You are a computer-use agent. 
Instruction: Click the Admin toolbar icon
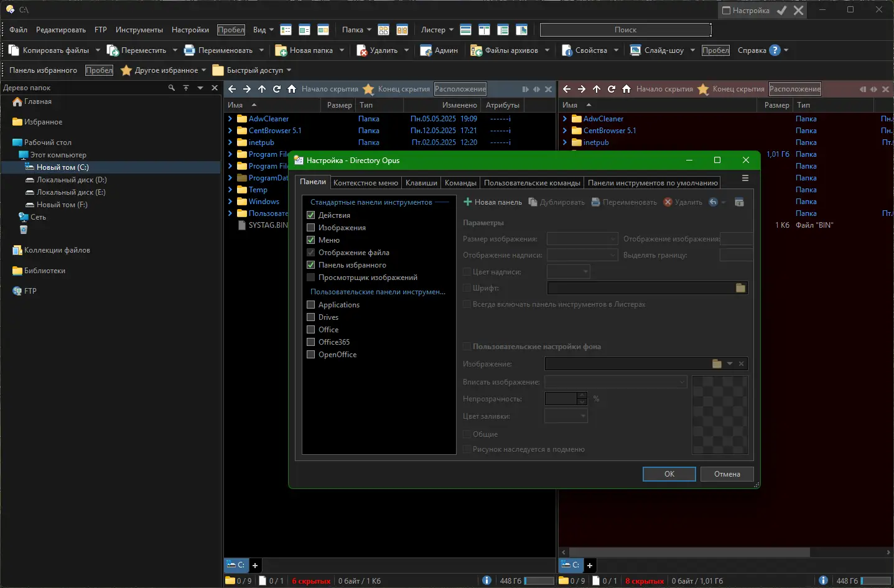pyautogui.click(x=426, y=50)
